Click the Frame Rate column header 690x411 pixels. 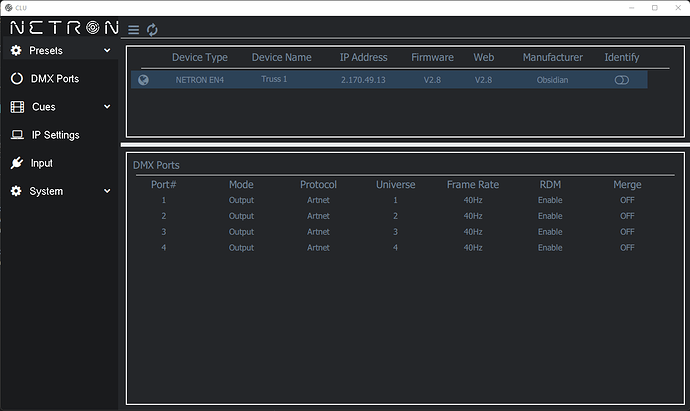473,185
